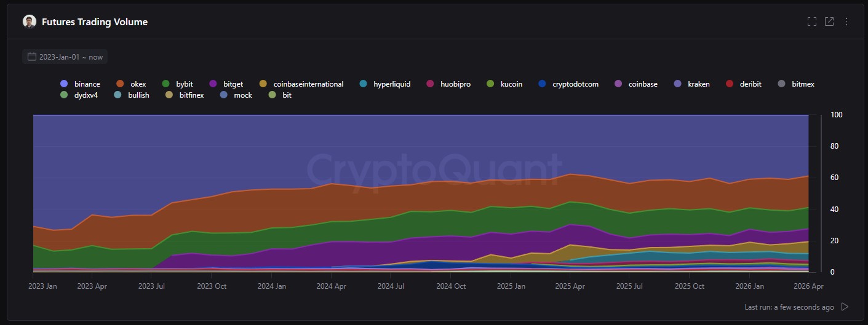Toggle coinbaseinternational legend entry
Viewport: 868px width, 325px height.
[x=308, y=84]
